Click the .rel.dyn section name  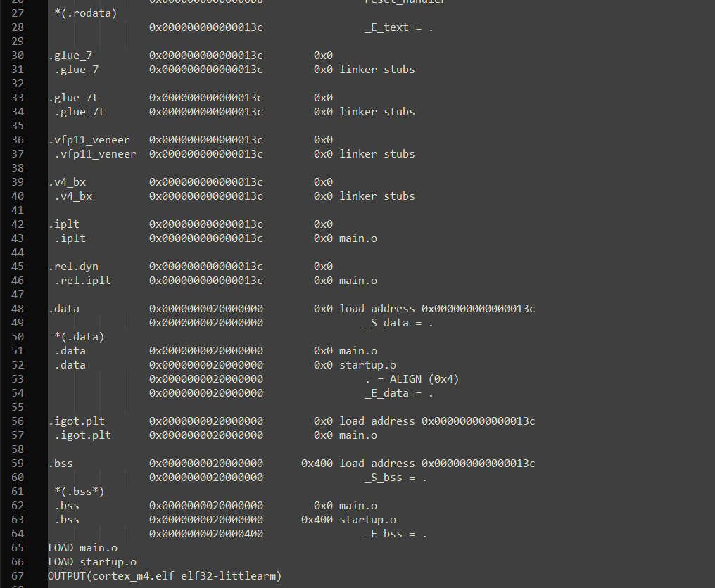point(73,266)
